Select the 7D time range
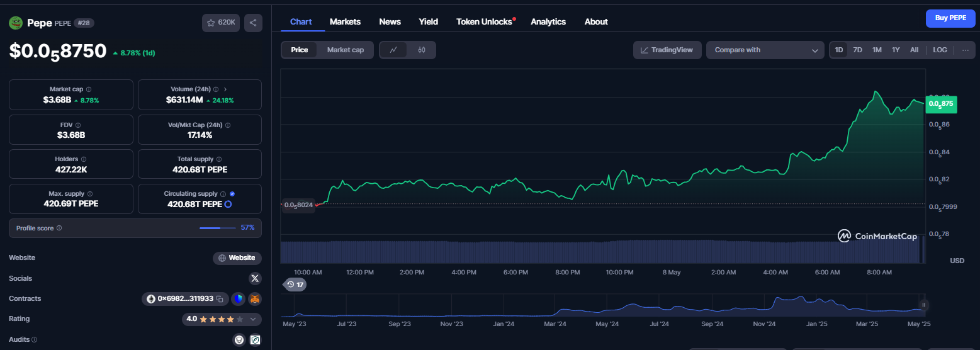The height and width of the screenshot is (350, 980). coord(857,50)
